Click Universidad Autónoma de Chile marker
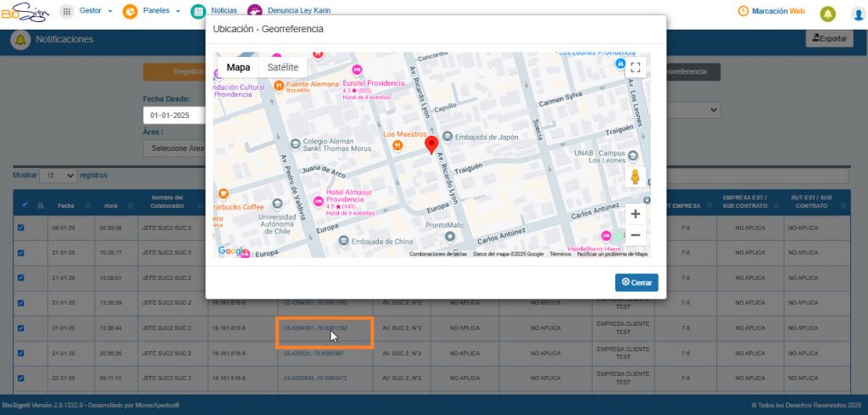The width and height of the screenshot is (868, 415). pos(277,204)
